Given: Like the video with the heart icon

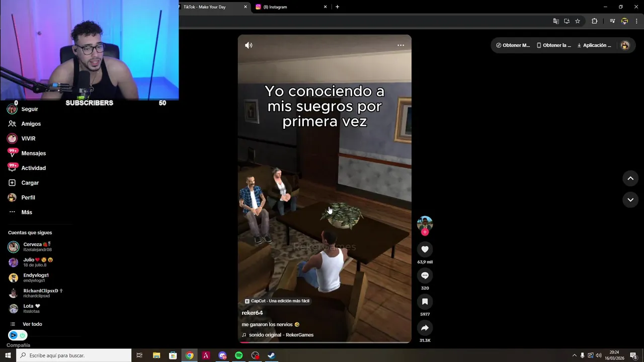Looking at the screenshot, I should coord(425,249).
